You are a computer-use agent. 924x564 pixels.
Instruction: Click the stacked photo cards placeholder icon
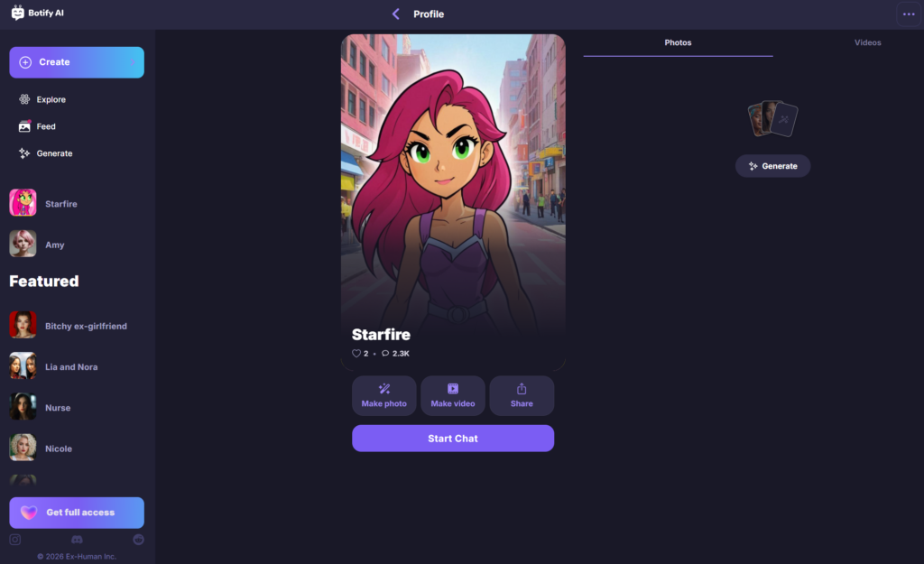(772, 119)
